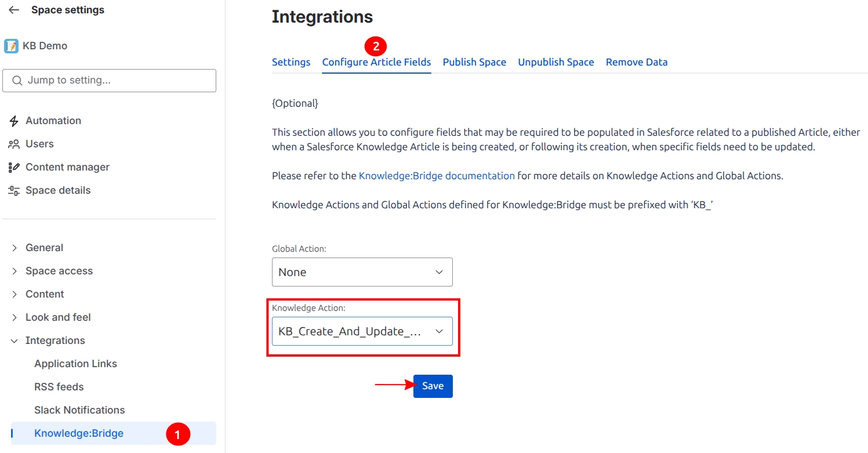This screenshot has width=868, height=453.
Task: Click the Automation lightning bolt icon
Action: (14, 121)
